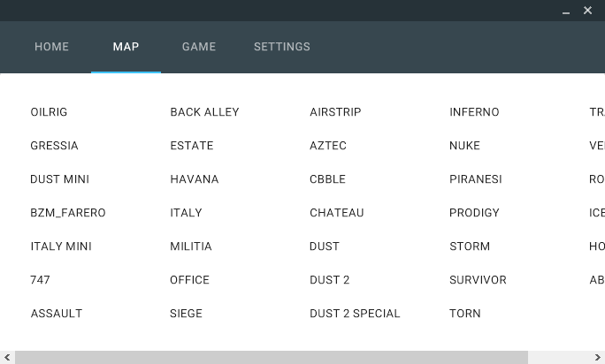
Task: Pick the INFERNO map
Action: tap(474, 112)
